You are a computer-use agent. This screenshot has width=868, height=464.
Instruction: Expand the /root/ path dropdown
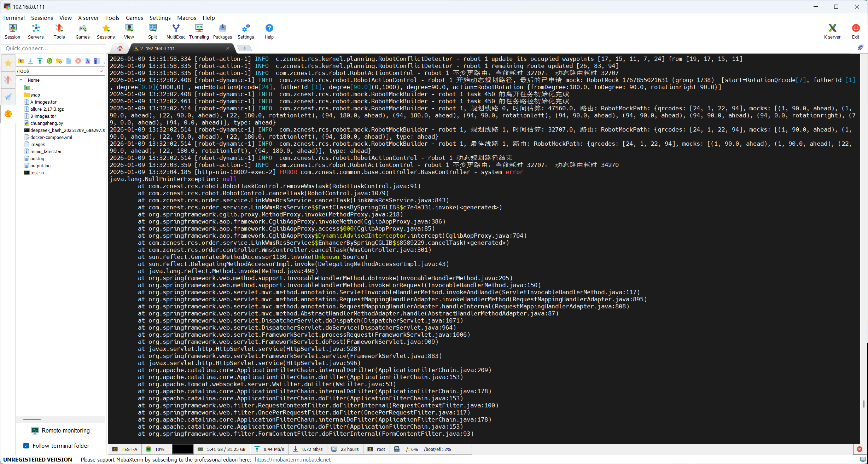[101, 71]
